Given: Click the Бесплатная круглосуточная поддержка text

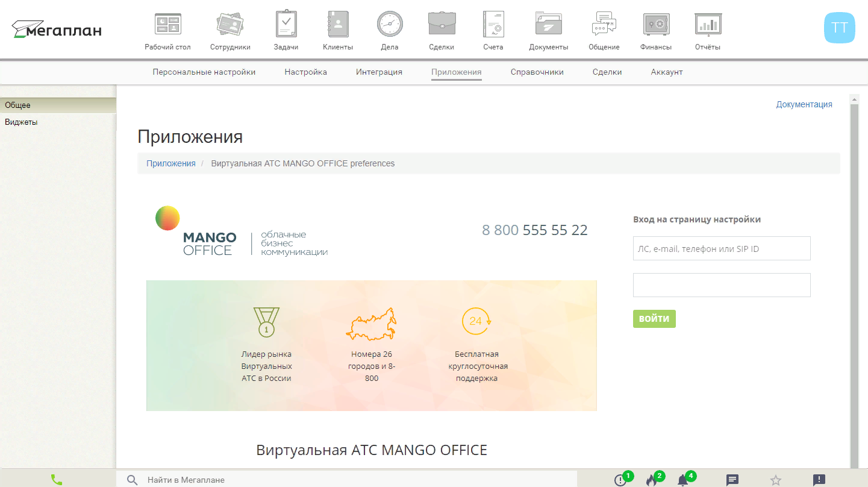Looking at the screenshot, I should pyautogui.click(x=477, y=366).
